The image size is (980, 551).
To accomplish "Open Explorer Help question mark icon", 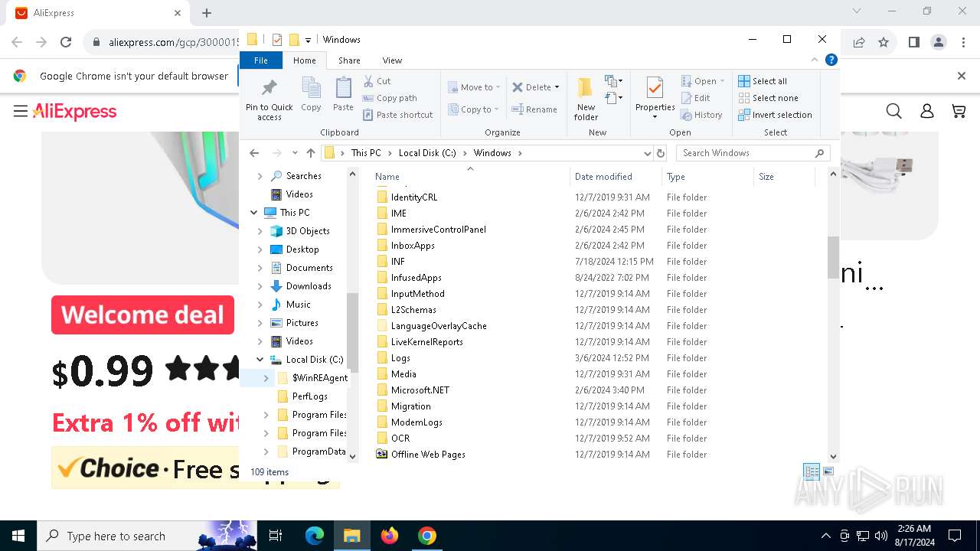I will [x=831, y=60].
